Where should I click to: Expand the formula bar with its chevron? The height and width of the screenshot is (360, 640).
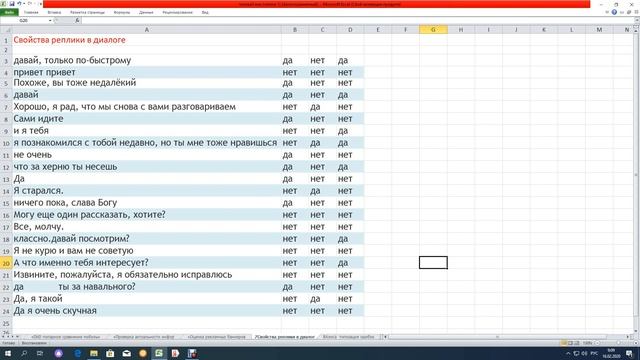[x=636, y=20]
